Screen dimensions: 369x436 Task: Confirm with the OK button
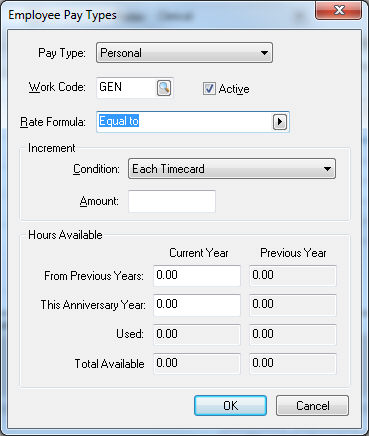coord(230,406)
